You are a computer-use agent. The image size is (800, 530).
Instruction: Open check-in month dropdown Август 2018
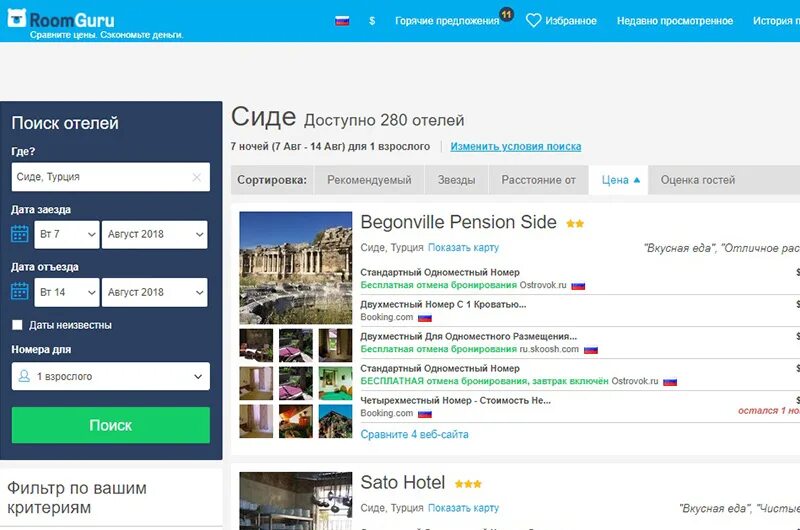(x=155, y=234)
